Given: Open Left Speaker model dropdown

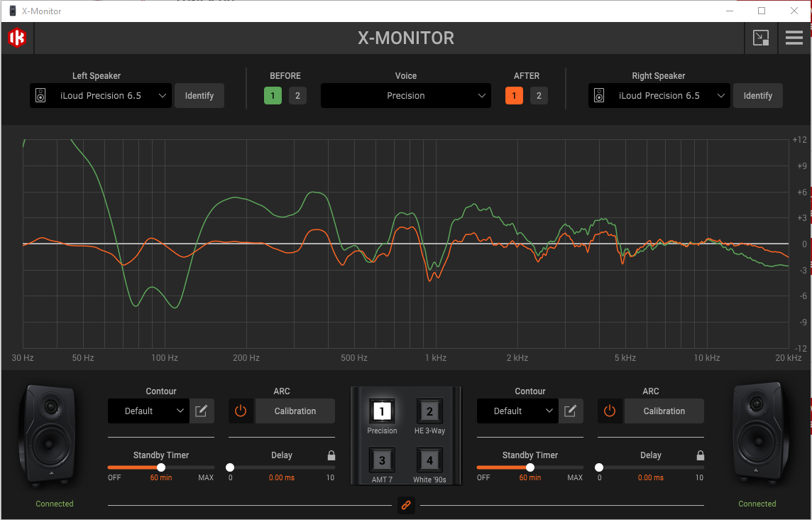Looking at the screenshot, I should 101,95.
